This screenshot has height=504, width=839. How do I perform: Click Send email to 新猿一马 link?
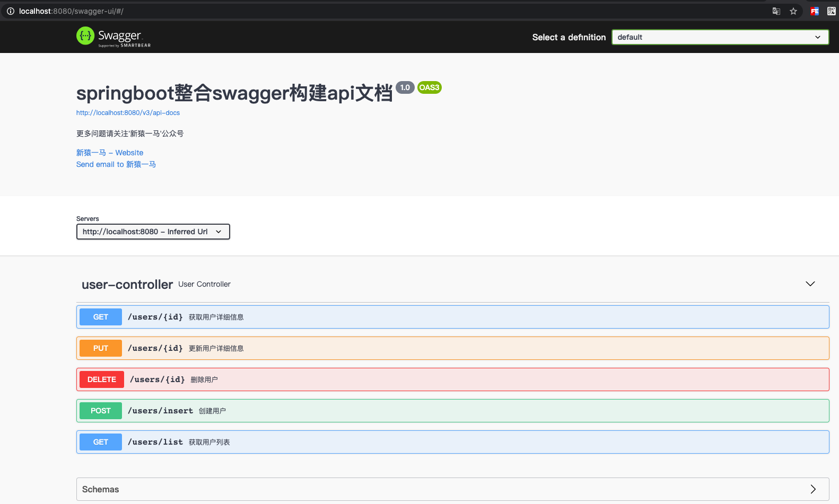click(116, 164)
